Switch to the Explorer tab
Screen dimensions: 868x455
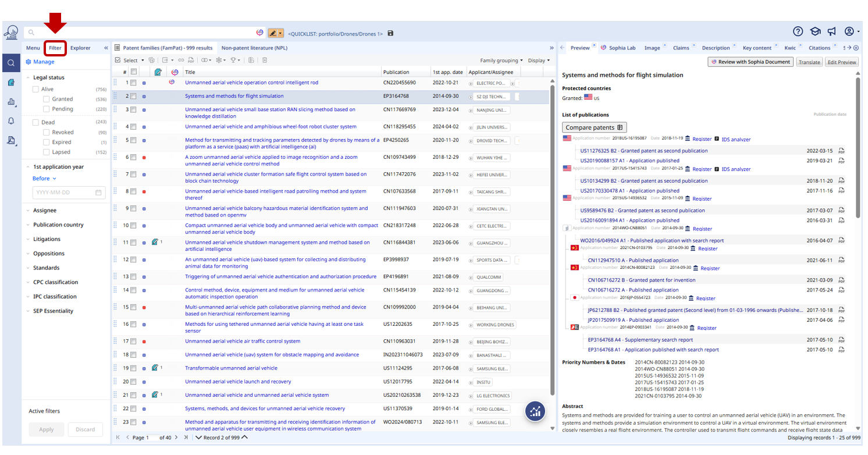[80, 48]
